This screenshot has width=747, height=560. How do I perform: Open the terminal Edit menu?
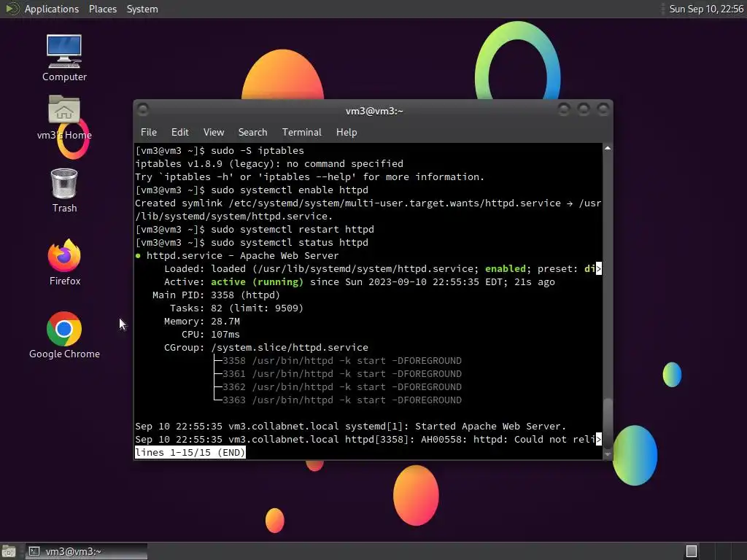(179, 133)
